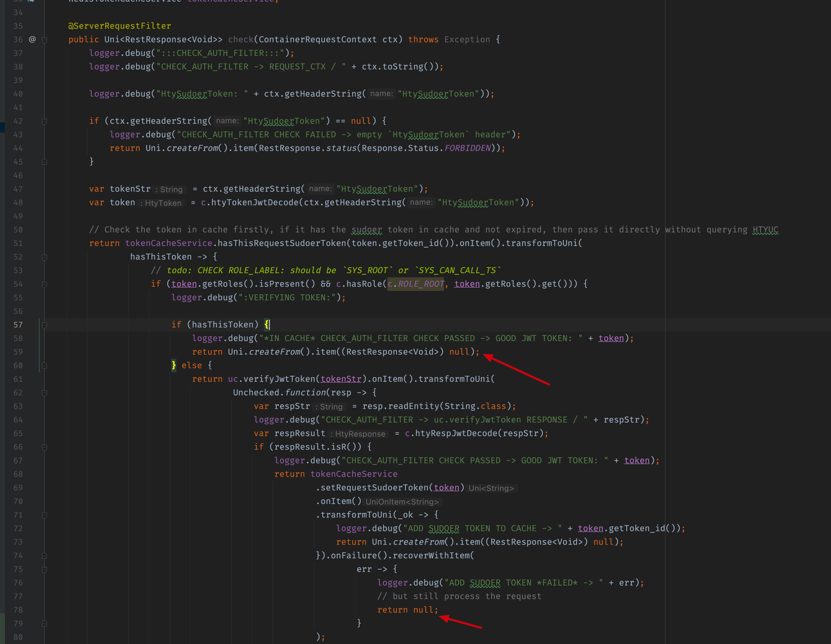Click line number 34 in the gutter
Image resolution: width=831 pixels, height=644 pixels.
pyautogui.click(x=18, y=13)
